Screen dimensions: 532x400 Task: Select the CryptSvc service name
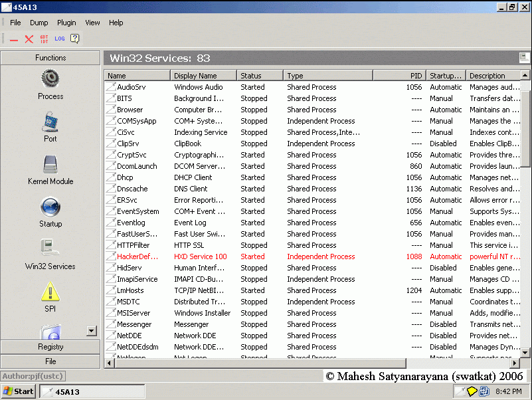click(132, 155)
